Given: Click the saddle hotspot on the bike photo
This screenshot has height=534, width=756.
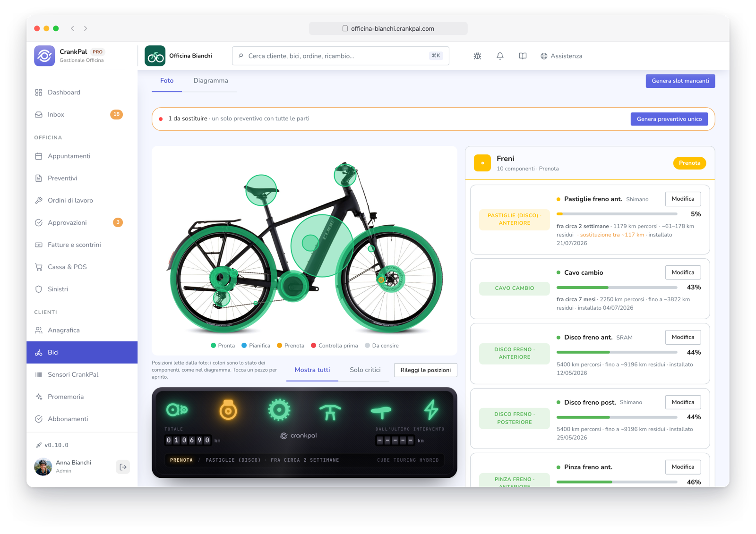Looking at the screenshot, I should [x=261, y=190].
